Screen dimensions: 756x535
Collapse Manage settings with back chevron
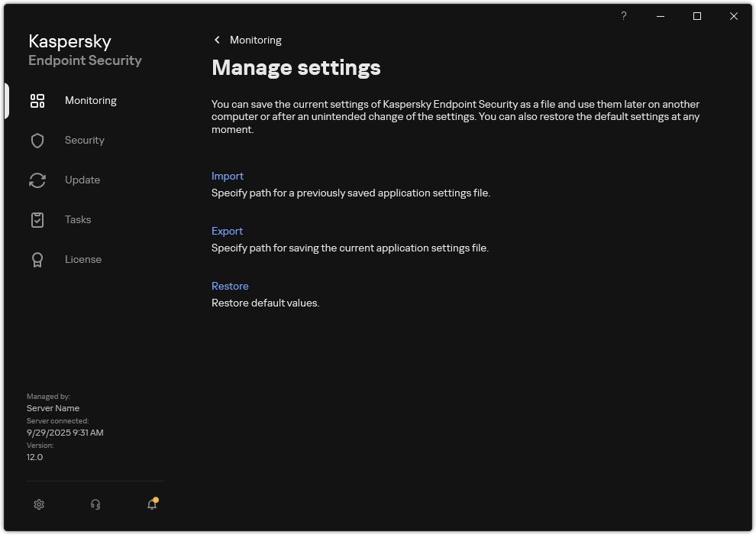(217, 39)
